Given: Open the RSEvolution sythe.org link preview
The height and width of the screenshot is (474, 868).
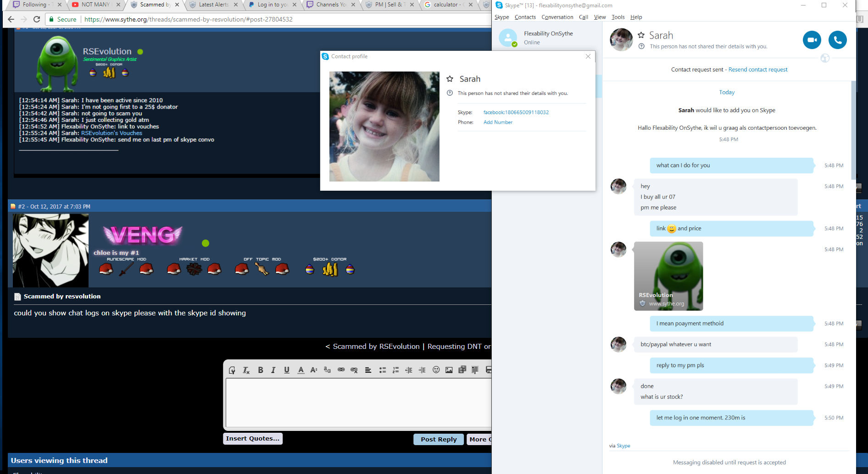Looking at the screenshot, I should tap(668, 276).
